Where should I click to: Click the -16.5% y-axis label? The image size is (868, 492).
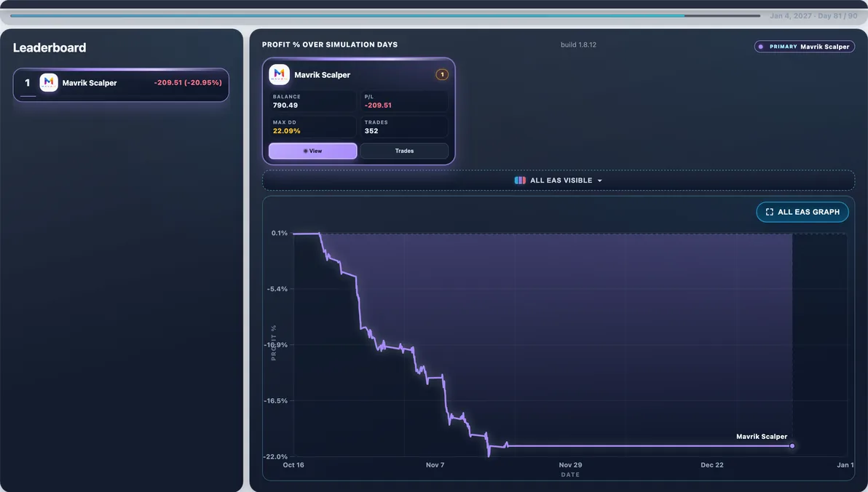pos(276,401)
